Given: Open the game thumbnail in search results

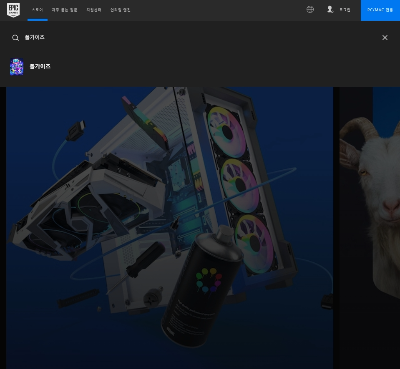Looking at the screenshot, I should tap(17, 67).
